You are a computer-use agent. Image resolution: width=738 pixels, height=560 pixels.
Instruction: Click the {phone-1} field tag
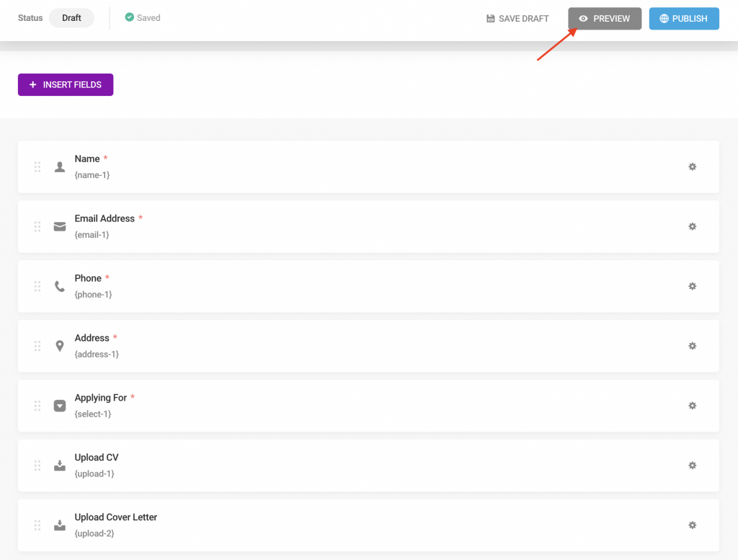point(93,295)
